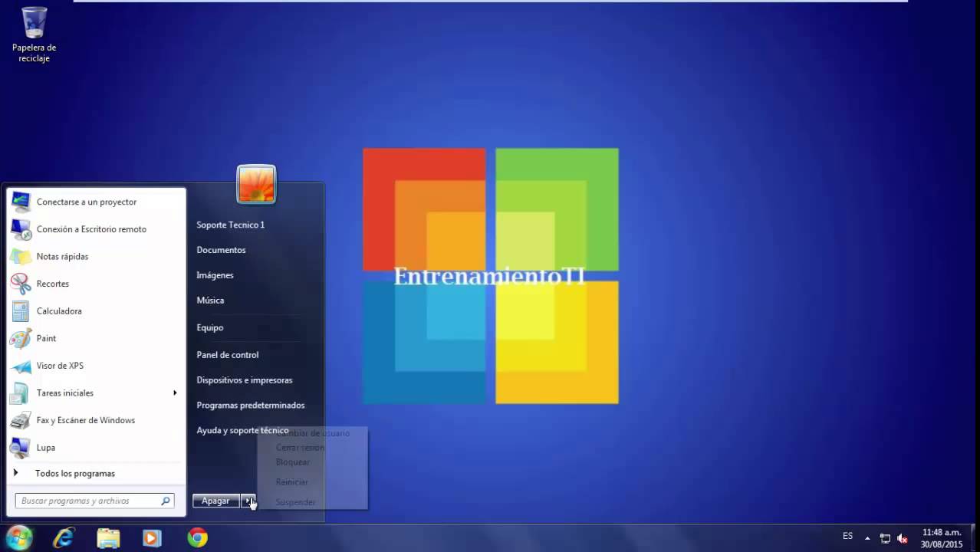Click the user account picture
This screenshot has height=552, width=980.
pos(256,184)
